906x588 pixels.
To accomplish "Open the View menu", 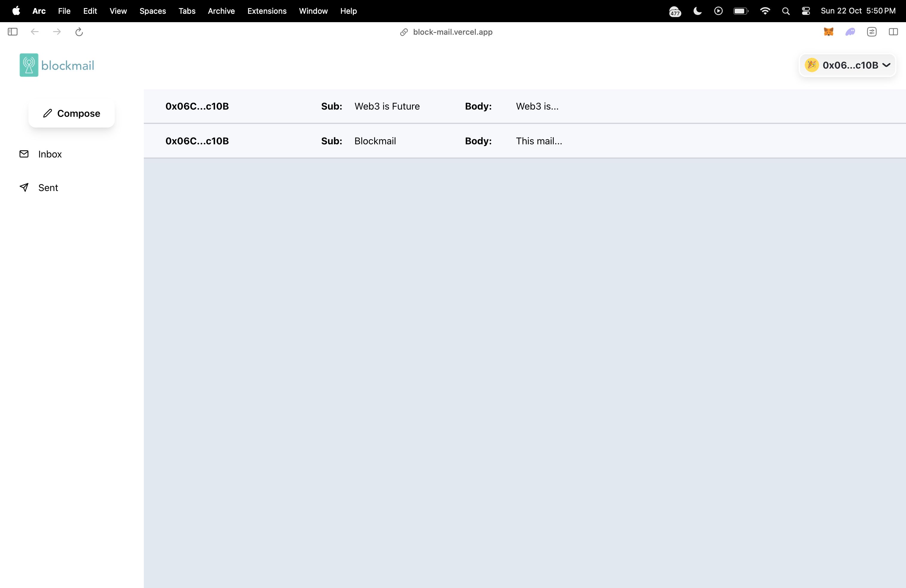I will [118, 11].
